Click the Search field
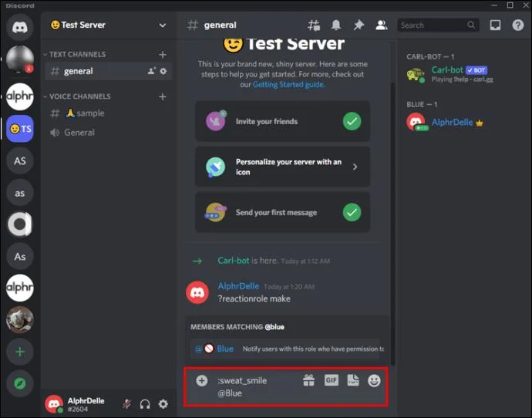This screenshot has height=418, width=532. [438, 25]
